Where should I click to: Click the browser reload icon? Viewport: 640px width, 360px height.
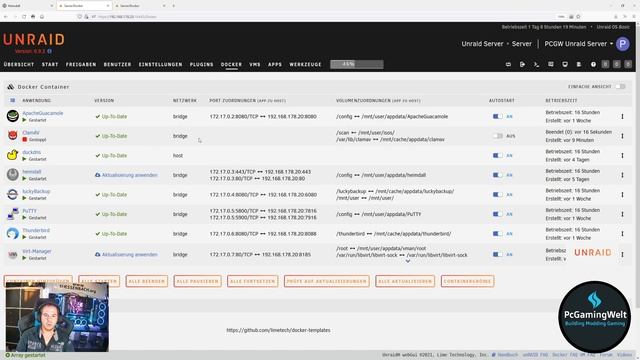click(x=24, y=17)
